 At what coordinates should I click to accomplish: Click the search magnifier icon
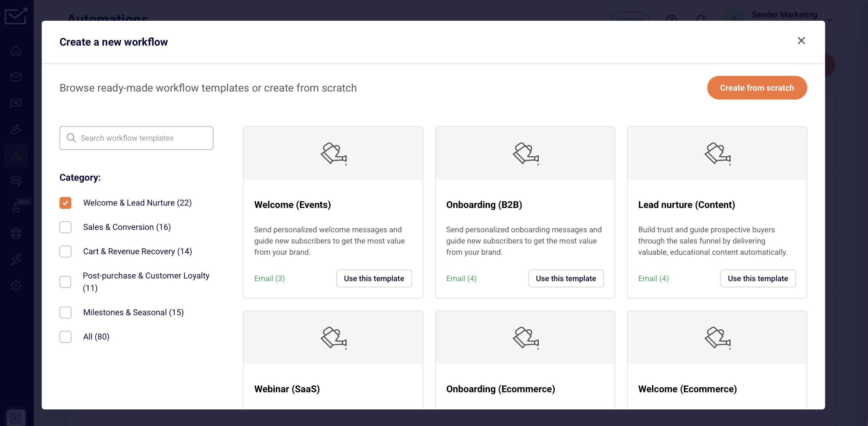pyautogui.click(x=71, y=138)
